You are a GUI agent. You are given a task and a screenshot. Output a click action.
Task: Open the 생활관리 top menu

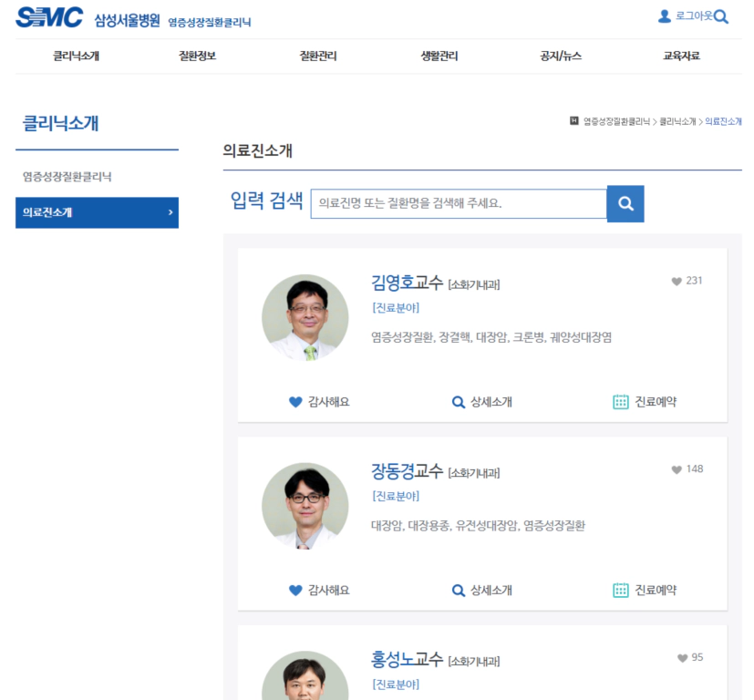(439, 57)
